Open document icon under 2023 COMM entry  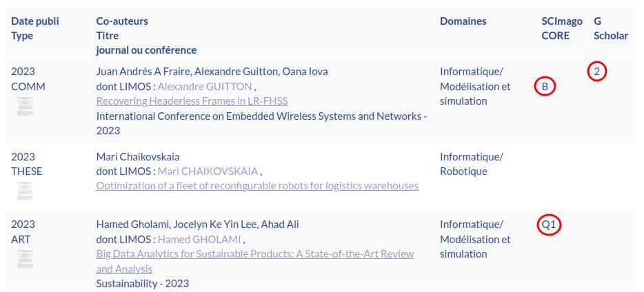[x=25, y=107]
